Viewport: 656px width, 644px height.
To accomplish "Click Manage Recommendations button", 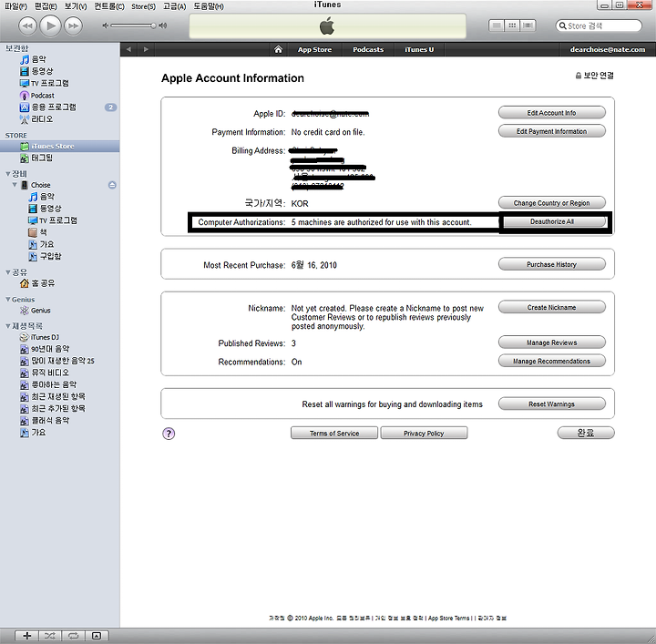I will (x=552, y=361).
